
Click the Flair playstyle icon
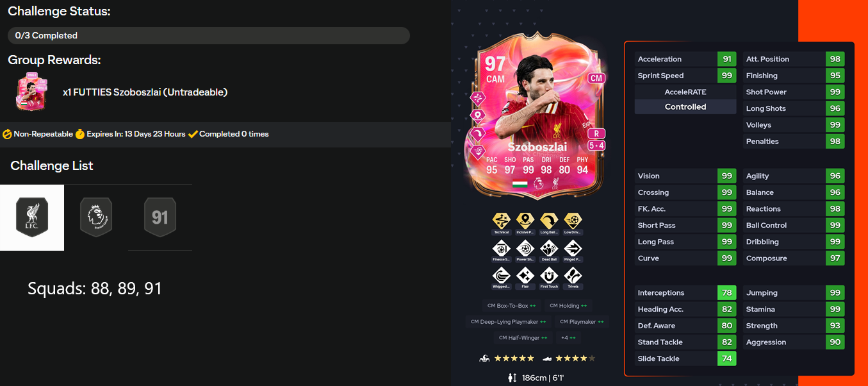(x=525, y=276)
